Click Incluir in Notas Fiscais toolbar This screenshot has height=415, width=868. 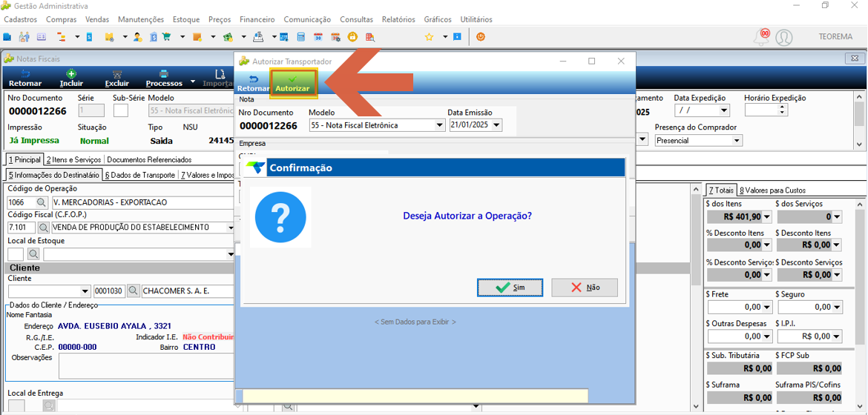pos(71,79)
